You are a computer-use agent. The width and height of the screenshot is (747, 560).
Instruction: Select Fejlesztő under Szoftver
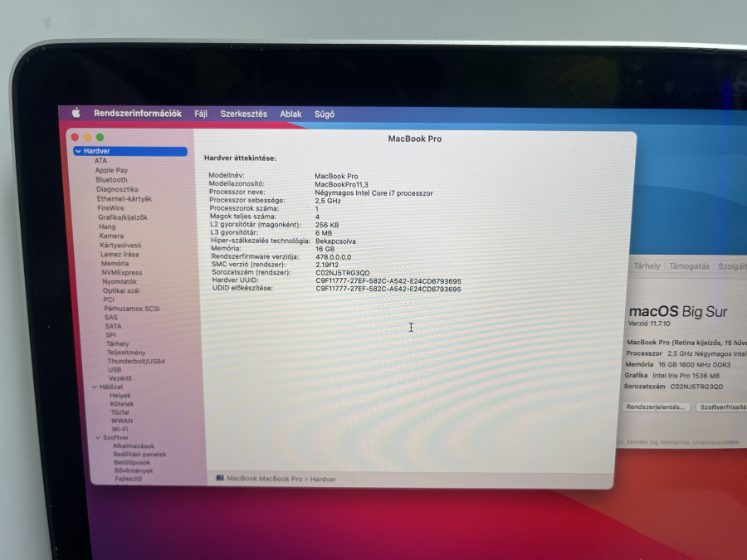(129, 479)
